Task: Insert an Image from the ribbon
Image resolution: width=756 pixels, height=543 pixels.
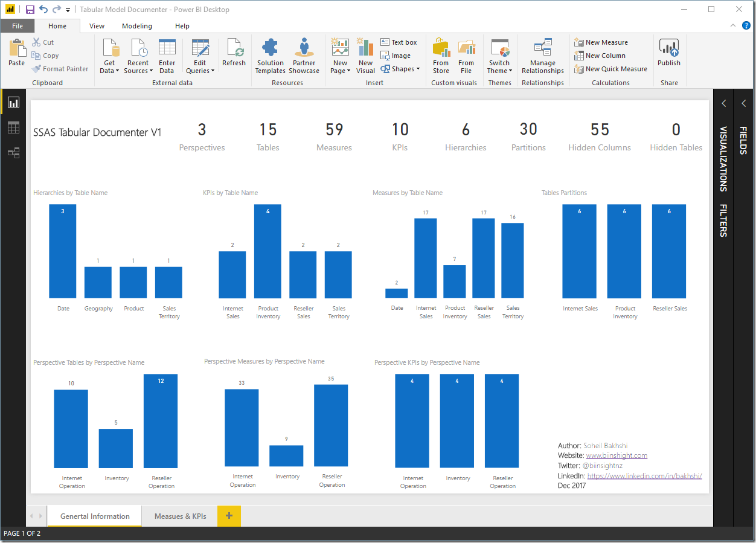Action: point(396,56)
